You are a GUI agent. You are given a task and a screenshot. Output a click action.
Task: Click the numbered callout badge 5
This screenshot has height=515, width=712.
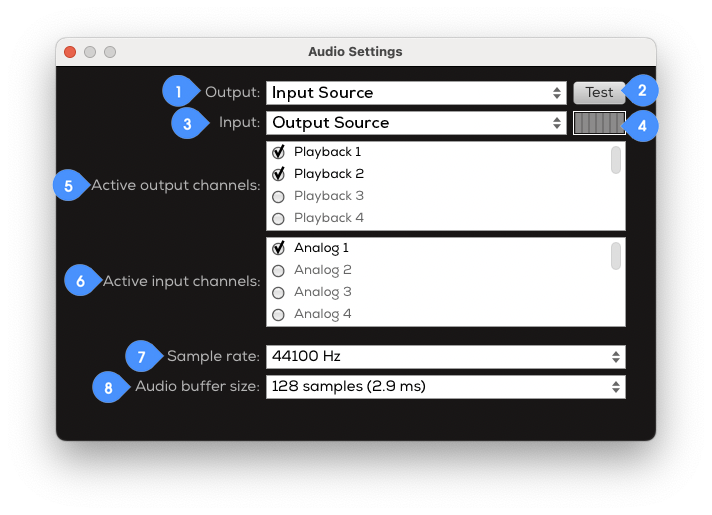[x=68, y=185]
